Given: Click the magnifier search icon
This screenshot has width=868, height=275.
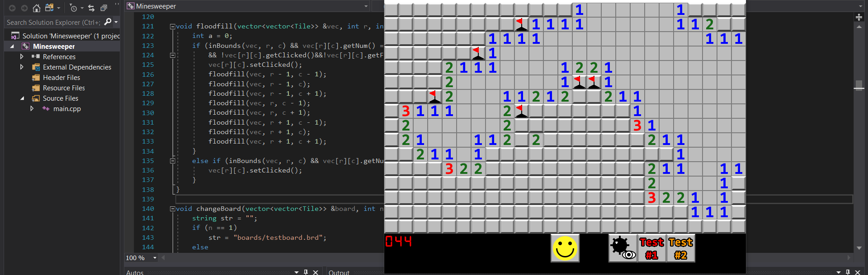Looking at the screenshot, I should point(108,22).
